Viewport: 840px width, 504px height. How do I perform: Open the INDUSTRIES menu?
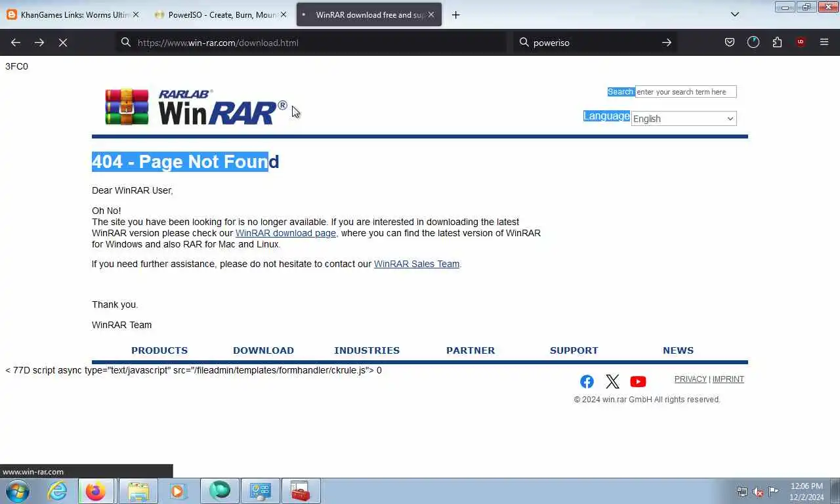pos(367,350)
